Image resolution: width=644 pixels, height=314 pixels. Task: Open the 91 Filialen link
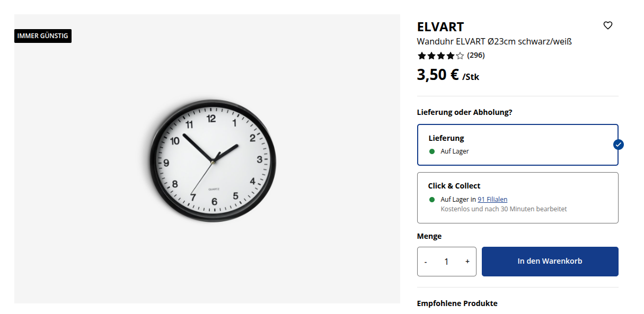pyautogui.click(x=492, y=200)
